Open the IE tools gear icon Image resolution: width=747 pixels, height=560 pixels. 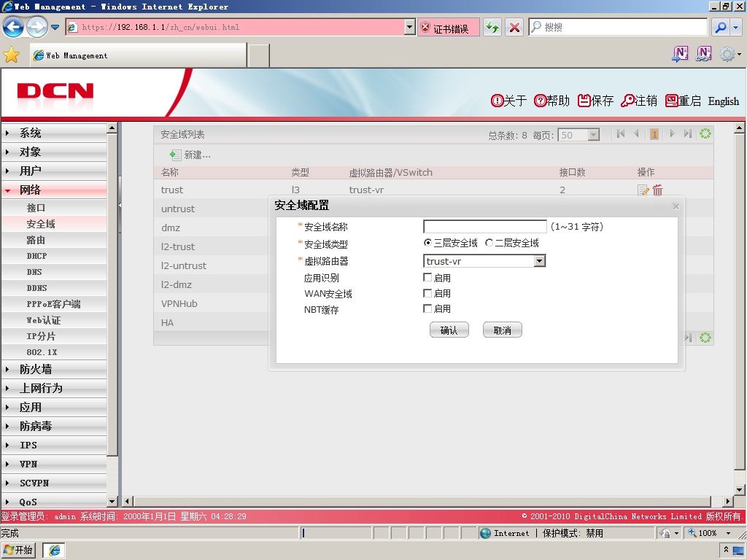(x=727, y=54)
